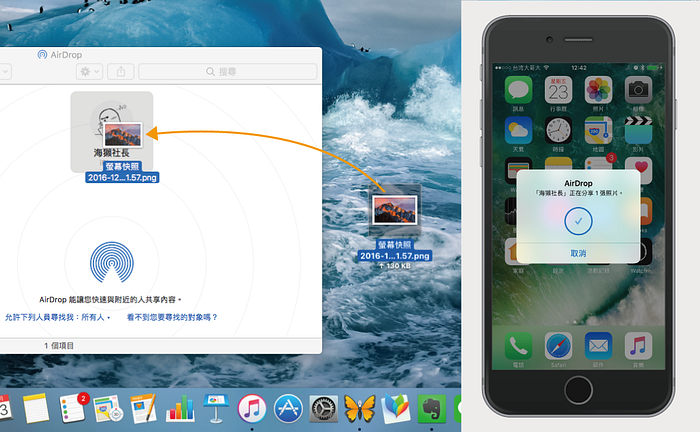This screenshot has width=700, height=432.
Task: Launch Pages from the Dock
Action: tap(144, 408)
